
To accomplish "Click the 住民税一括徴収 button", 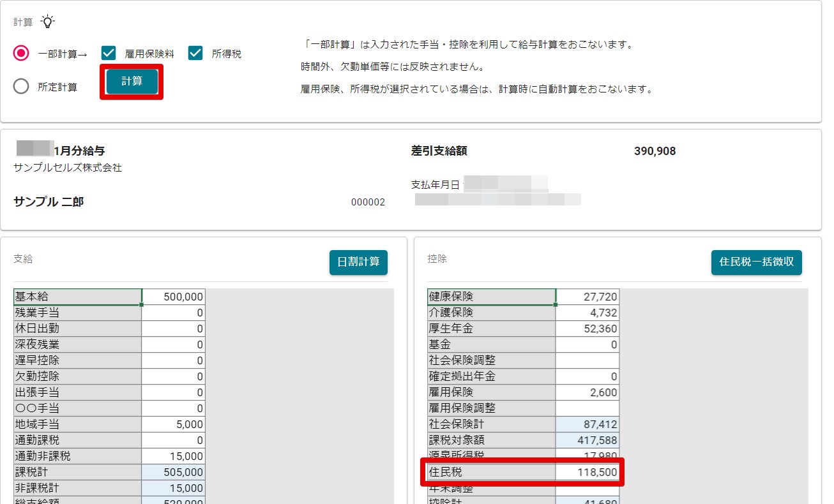I will coord(757,262).
